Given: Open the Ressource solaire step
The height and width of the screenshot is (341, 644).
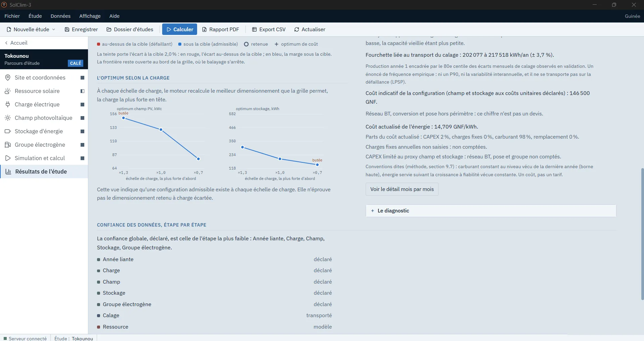Looking at the screenshot, I should pos(44,91).
